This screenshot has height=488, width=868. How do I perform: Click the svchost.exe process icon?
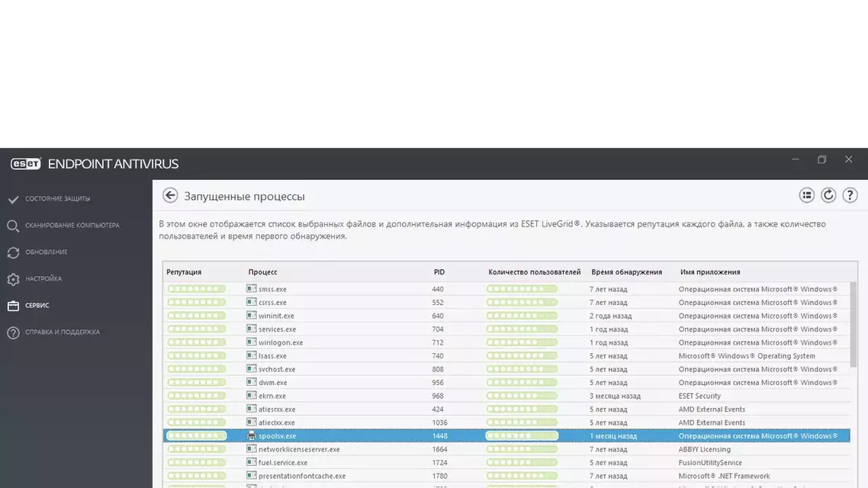tap(251, 368)
